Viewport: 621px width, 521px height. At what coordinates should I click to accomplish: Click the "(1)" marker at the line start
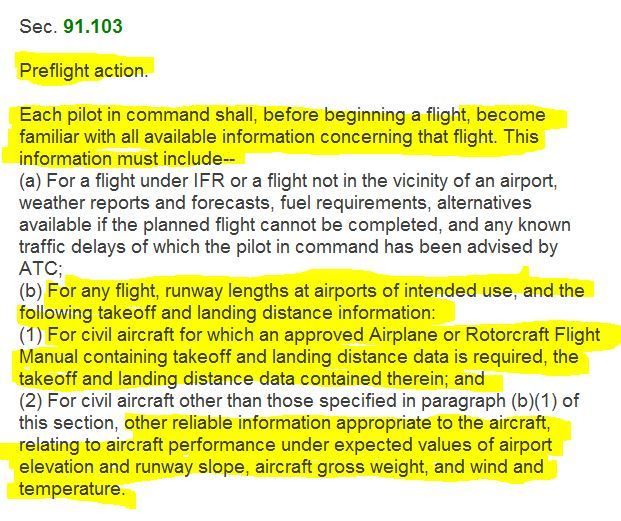point(30,335)
